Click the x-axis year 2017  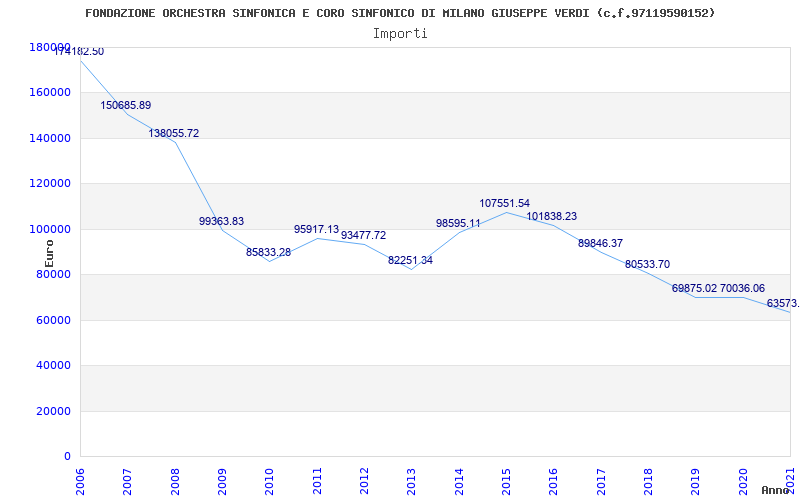[x=601, y=481]
